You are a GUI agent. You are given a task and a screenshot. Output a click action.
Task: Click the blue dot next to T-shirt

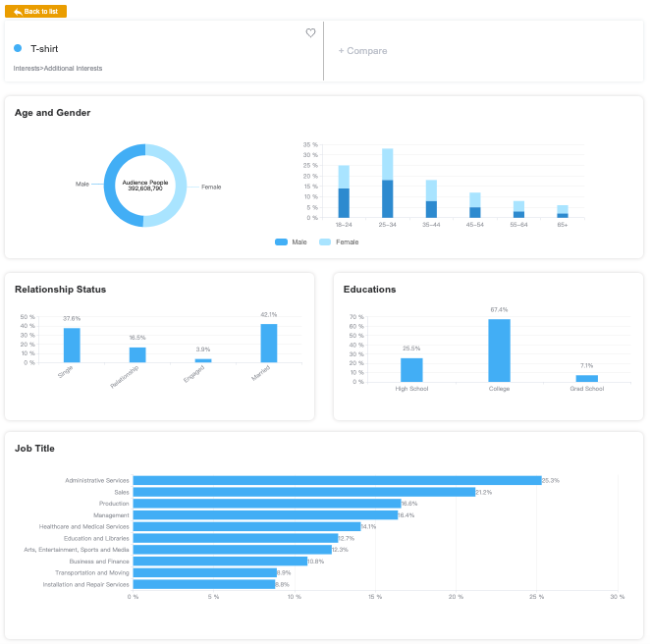pyautogui.click(x=18, y=48)
